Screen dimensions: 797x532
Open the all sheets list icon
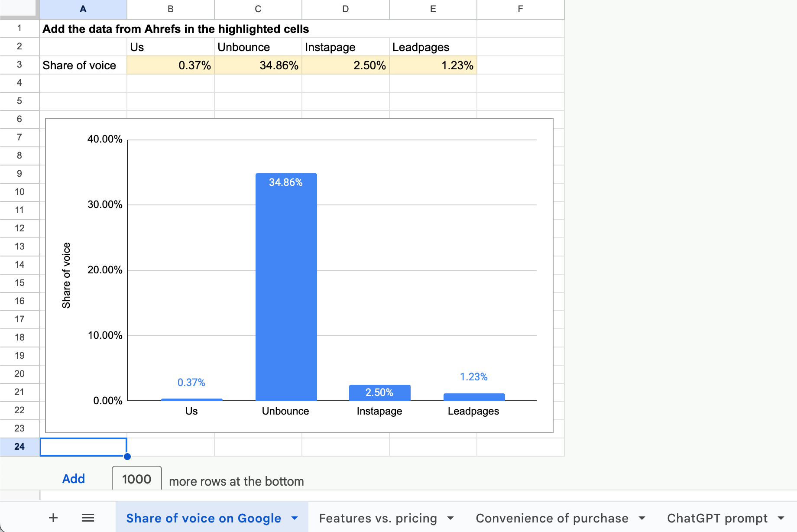(88, 517)
